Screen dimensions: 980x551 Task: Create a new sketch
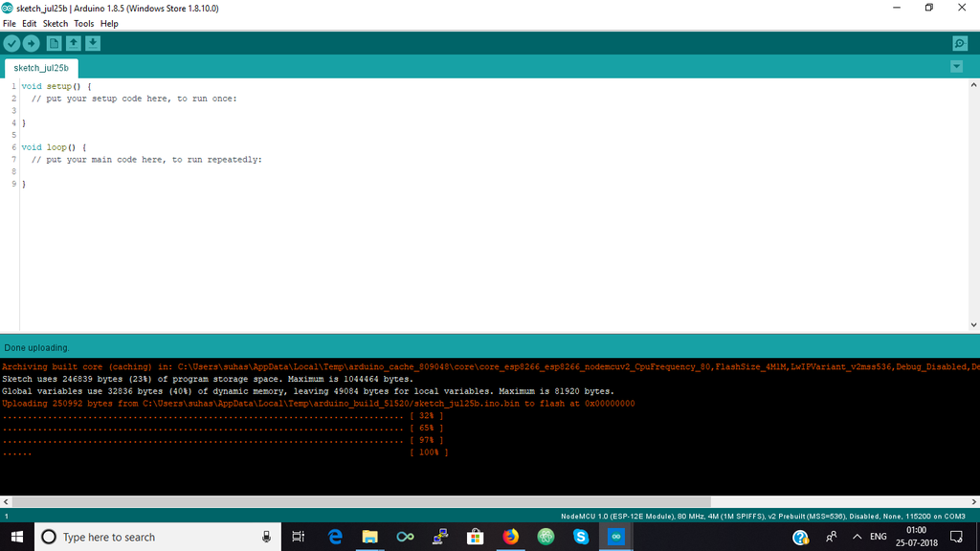pos(54,42)
